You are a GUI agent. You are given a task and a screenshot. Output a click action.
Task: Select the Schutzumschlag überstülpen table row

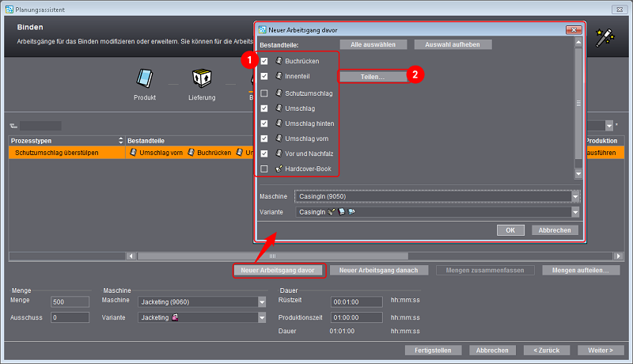pyautogui.click(x=63, y=151)
